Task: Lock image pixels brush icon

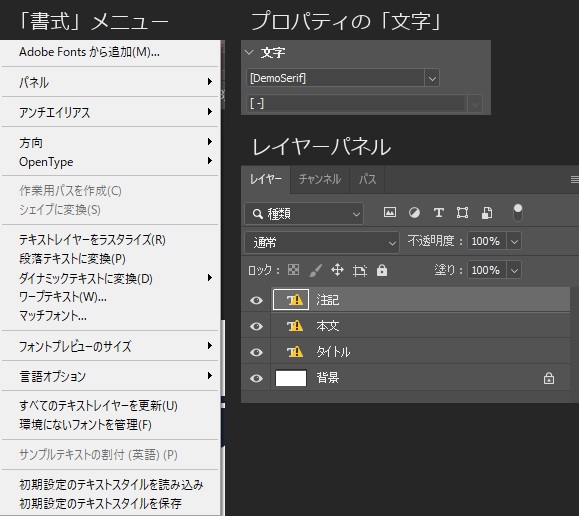Action: [315, 270]
